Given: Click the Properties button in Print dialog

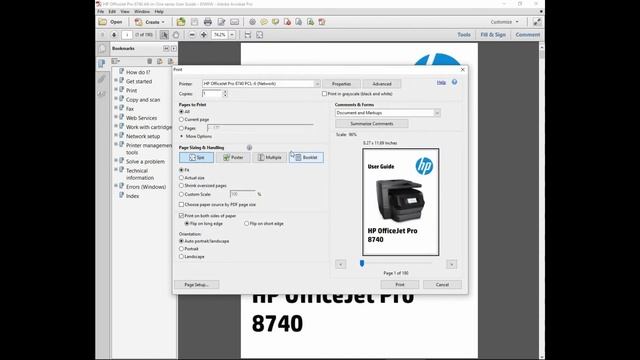Looking at the screenshot, I should 341,84.
